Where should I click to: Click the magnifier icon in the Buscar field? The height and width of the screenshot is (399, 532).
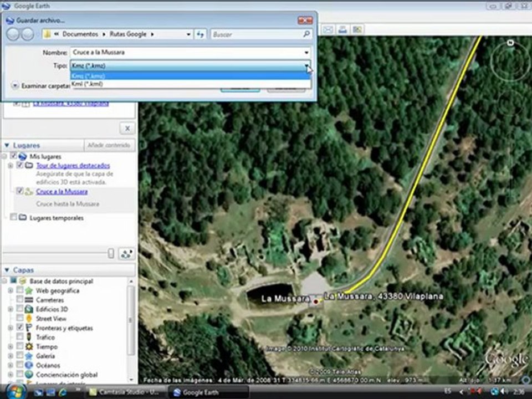click(306, 34)
